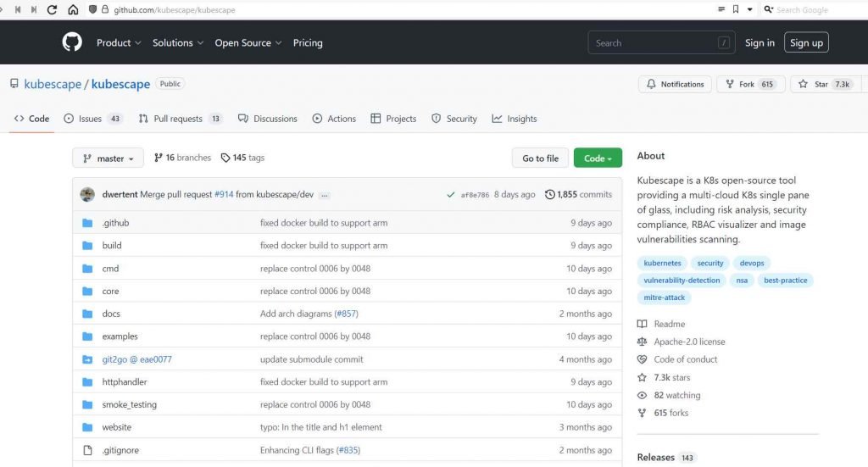The width and height of the screenshot is (868, 467).
Task: Click the book icon next to Readme
Action: pyautogui.click(x=643, y=324)
